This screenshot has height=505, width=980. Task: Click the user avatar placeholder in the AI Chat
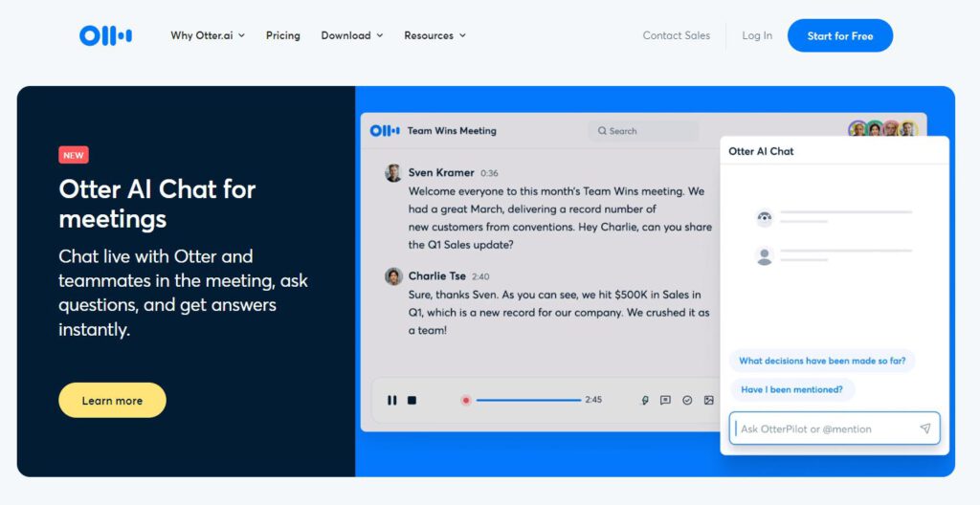[x=765, y=255]
